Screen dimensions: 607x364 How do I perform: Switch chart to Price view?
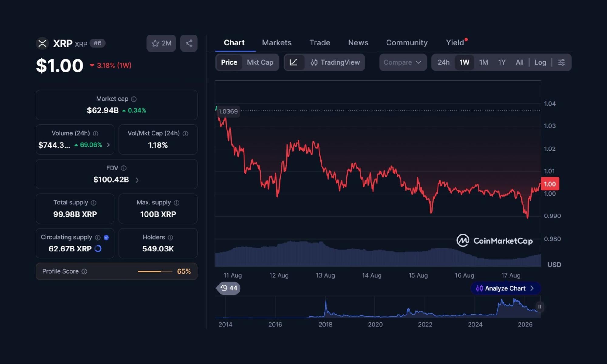point(229,62)
